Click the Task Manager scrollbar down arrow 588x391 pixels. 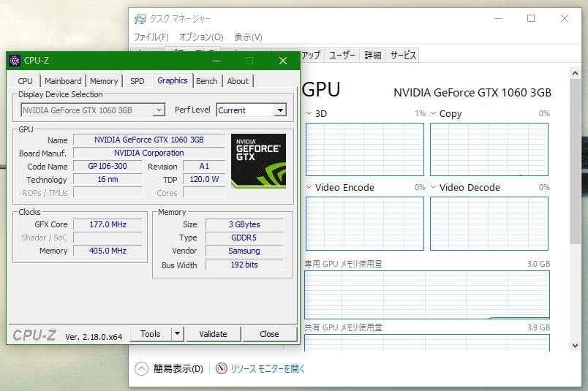tap(575, 345)
